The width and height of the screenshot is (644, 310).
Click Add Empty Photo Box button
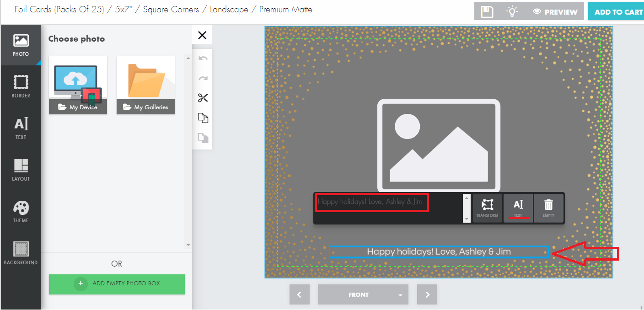(117, 283)
